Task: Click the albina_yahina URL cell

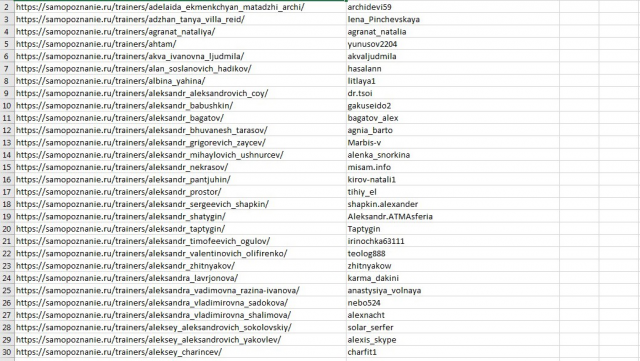Action: pyautogui.click(x=180, y=81)
